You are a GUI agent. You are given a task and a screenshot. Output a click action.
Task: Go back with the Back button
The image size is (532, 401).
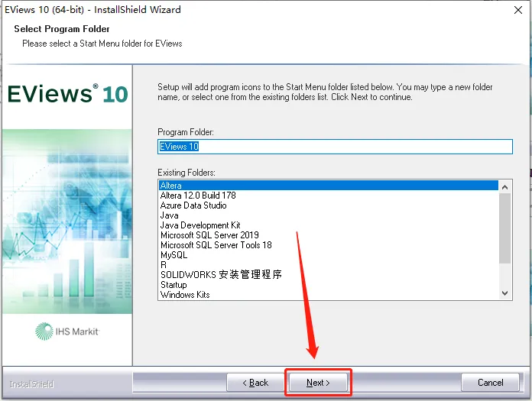(255, 383)
